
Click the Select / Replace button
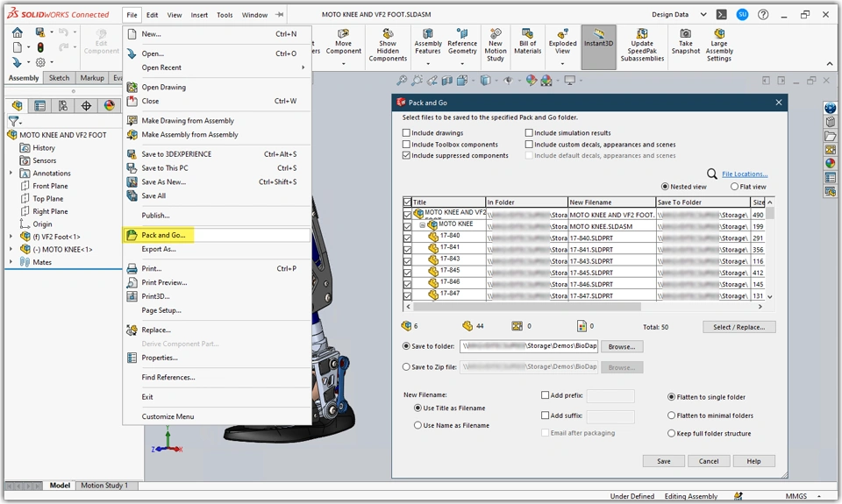point(739,327)
